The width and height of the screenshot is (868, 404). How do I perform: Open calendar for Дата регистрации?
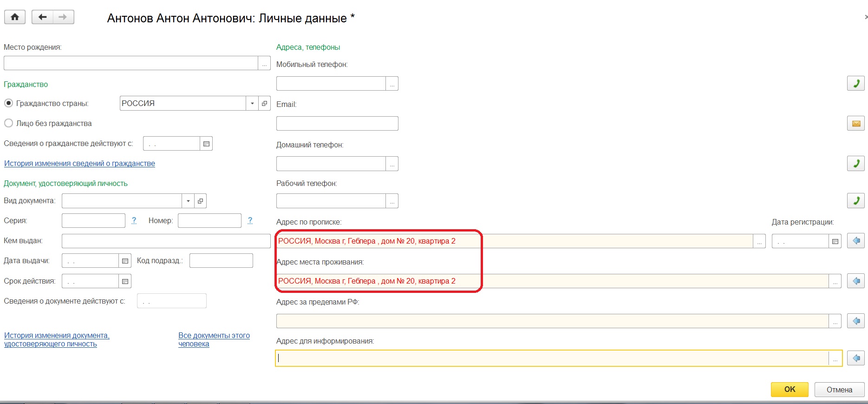click(835, 241)
